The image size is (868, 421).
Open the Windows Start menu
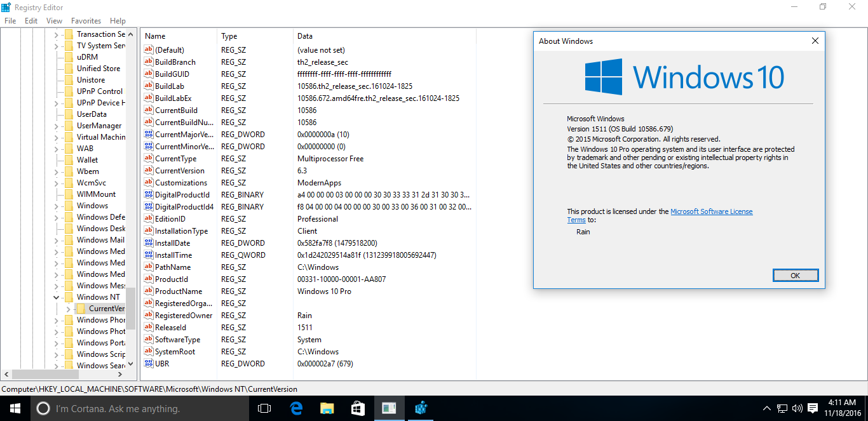coord(15,408)
